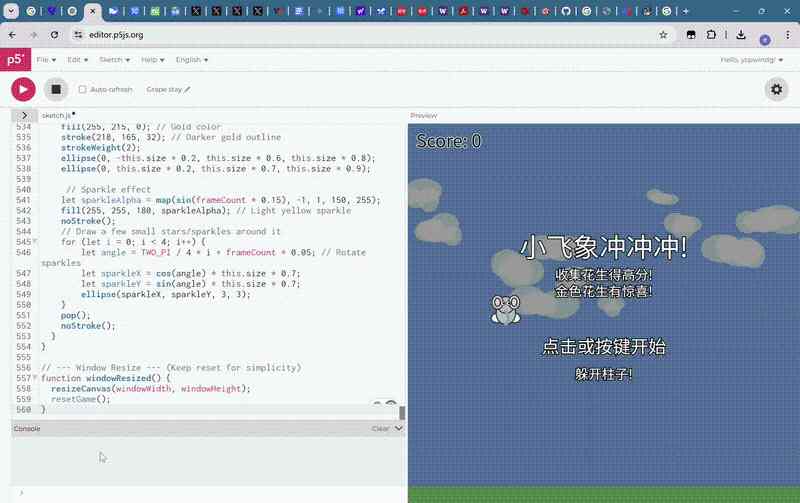This screenshot has height=503, width=800.
Task: Open the English language dropdown
Action: tap(192, 60)
